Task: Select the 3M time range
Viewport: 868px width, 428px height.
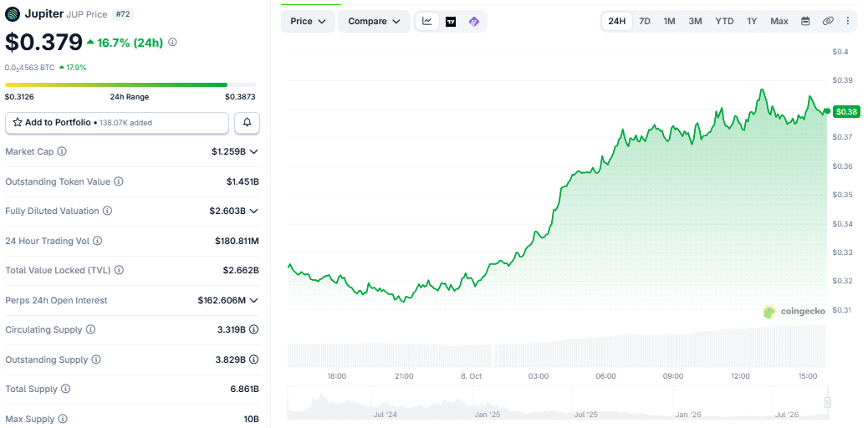Action: [695, 21]
